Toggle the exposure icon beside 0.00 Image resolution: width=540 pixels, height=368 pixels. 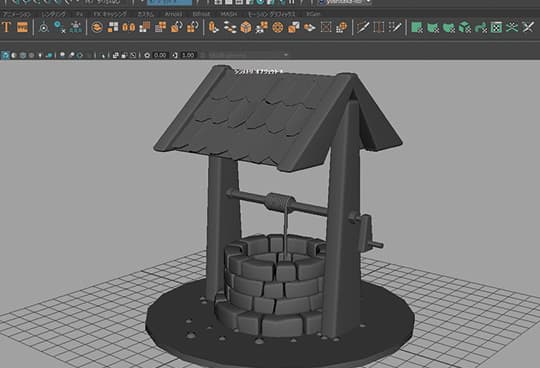147,55
